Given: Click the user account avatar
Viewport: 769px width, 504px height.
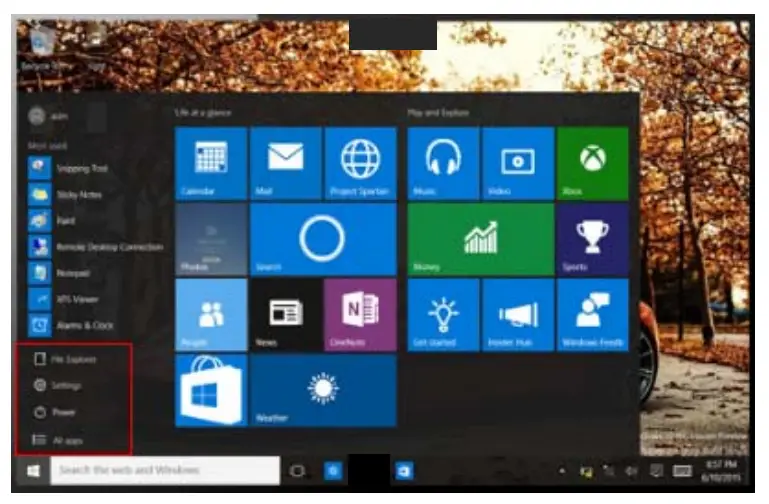Looking at the screenshot, I should (x=37, y=117).
